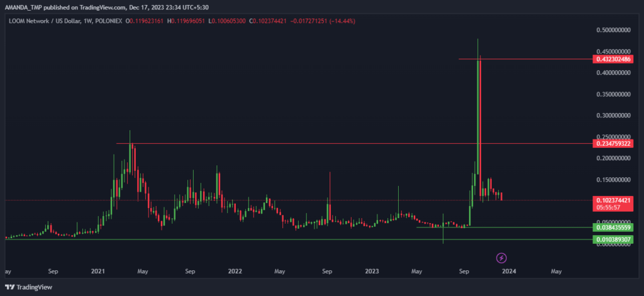Click the 0.350000000 price axis label
The width and height of the screenshot is (644, 296).
(x=613, y=94)
